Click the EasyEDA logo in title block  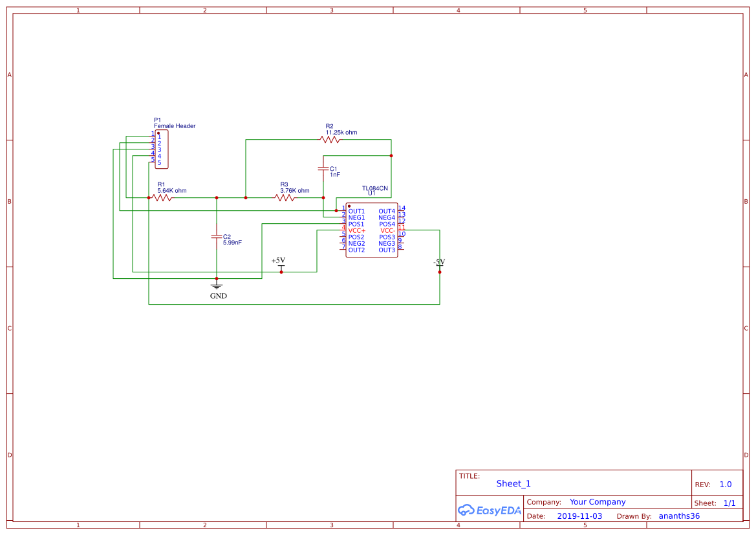tap(489, 510)
